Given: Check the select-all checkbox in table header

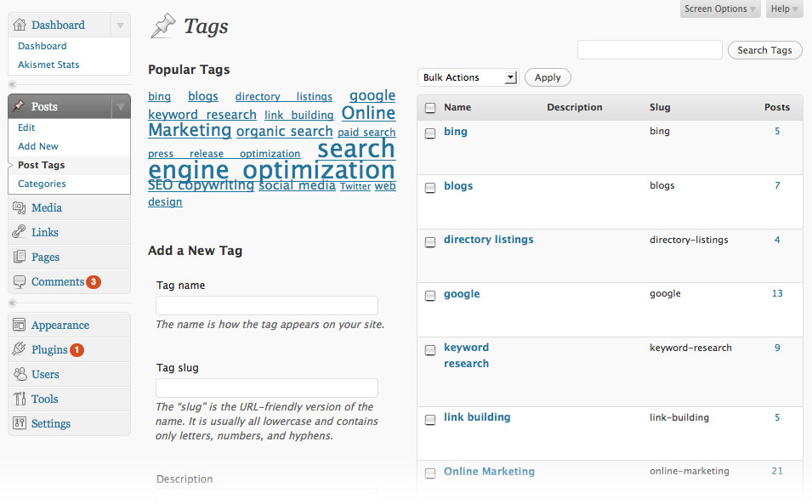Looking at the screenshot, I should pos(430,107).
